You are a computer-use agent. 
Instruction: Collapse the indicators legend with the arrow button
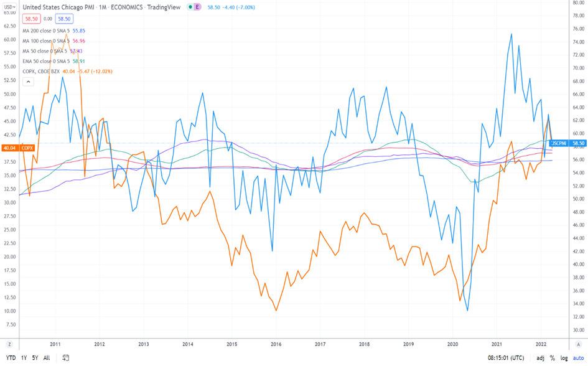(x=29, y=80)
